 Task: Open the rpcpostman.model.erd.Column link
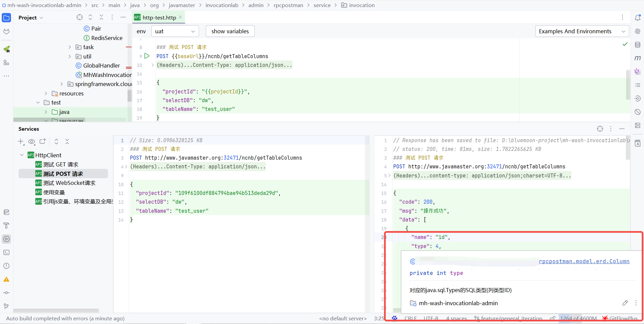pos(584,261)
